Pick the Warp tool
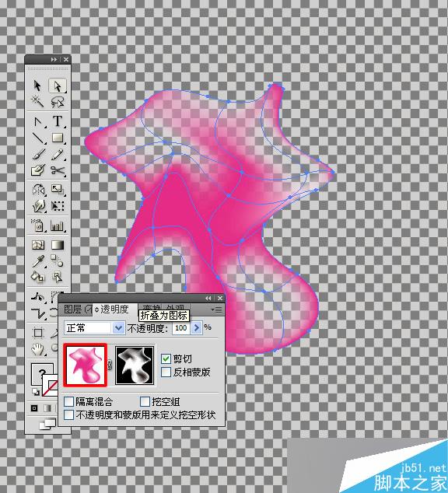The image size is (448, 493). (x=38, y=206)
